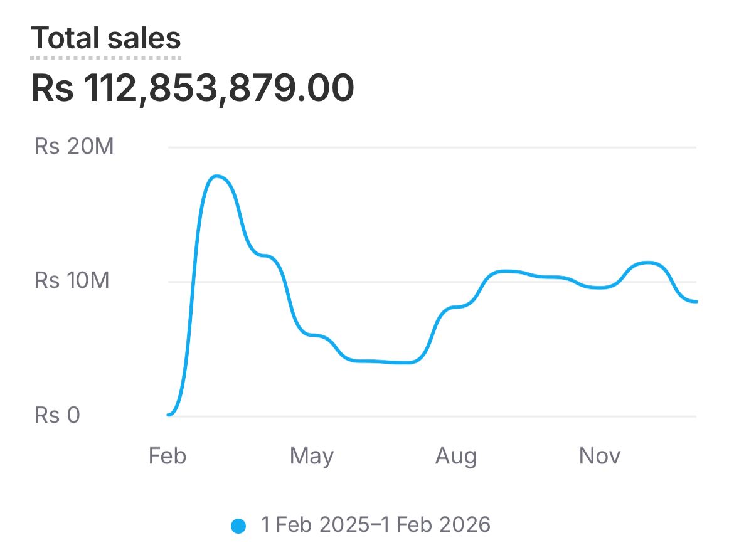734x560 pixels.
Task: Click the highest peak of the sales line
Action: 217,176
